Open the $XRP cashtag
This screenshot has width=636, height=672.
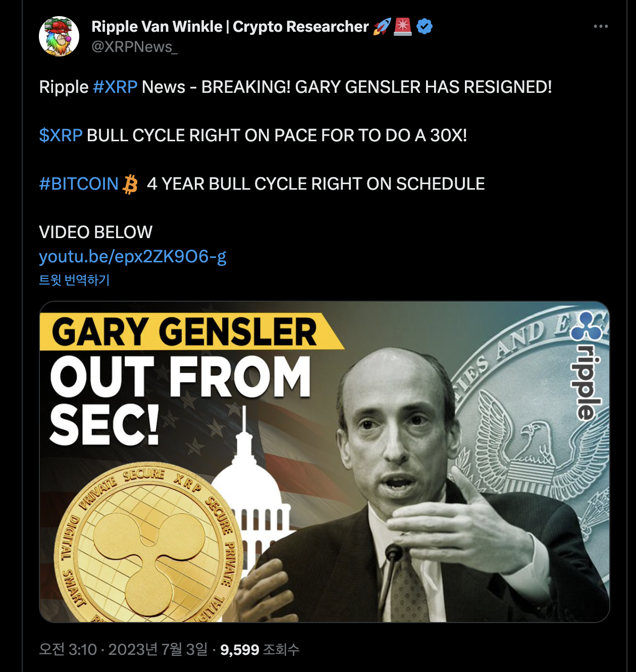pyautogui.click(x=61, y=135)
